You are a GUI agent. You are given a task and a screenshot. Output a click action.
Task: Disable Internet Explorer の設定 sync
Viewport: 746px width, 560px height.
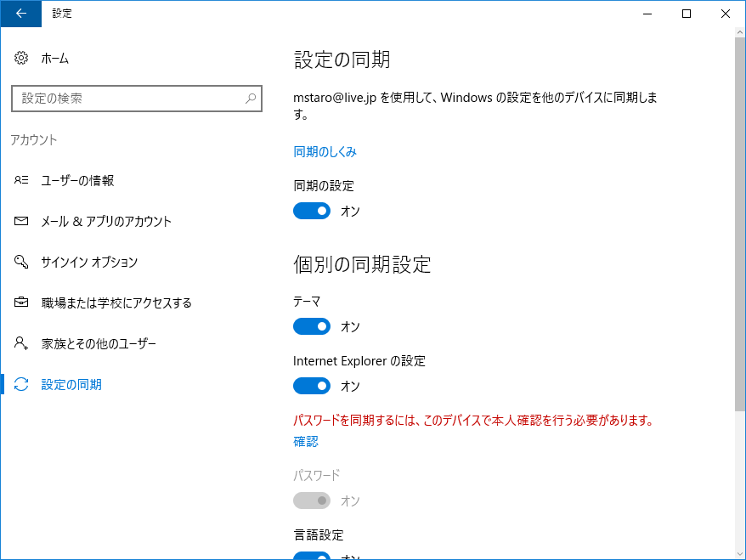[x=312, y=386]
